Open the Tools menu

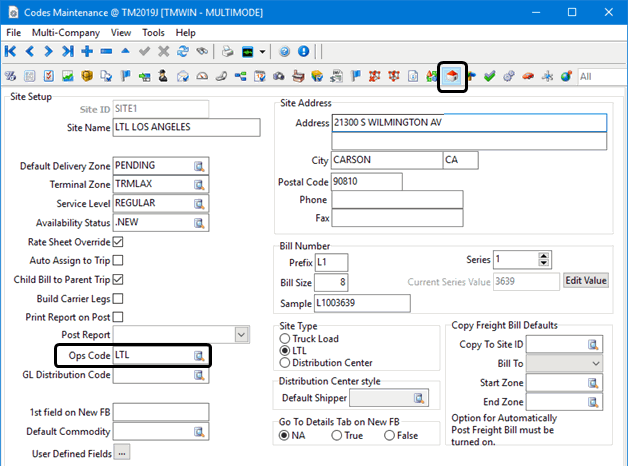(154, 32)
